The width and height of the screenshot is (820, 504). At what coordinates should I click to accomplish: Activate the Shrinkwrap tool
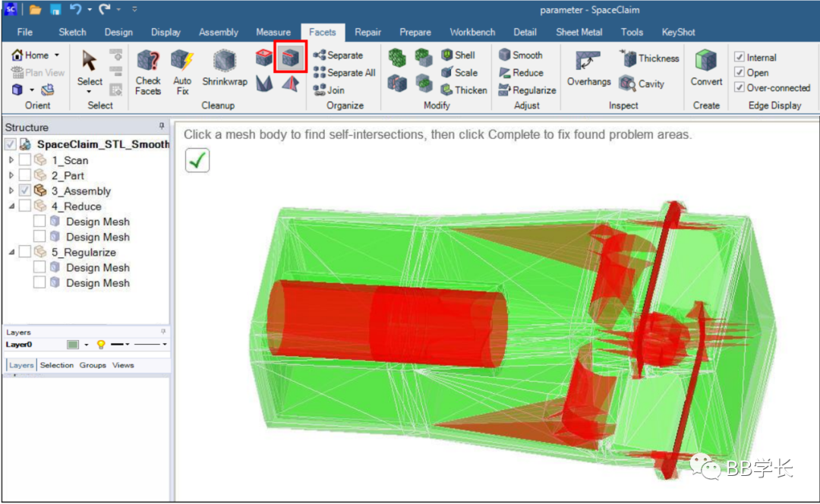click(224, 68)
